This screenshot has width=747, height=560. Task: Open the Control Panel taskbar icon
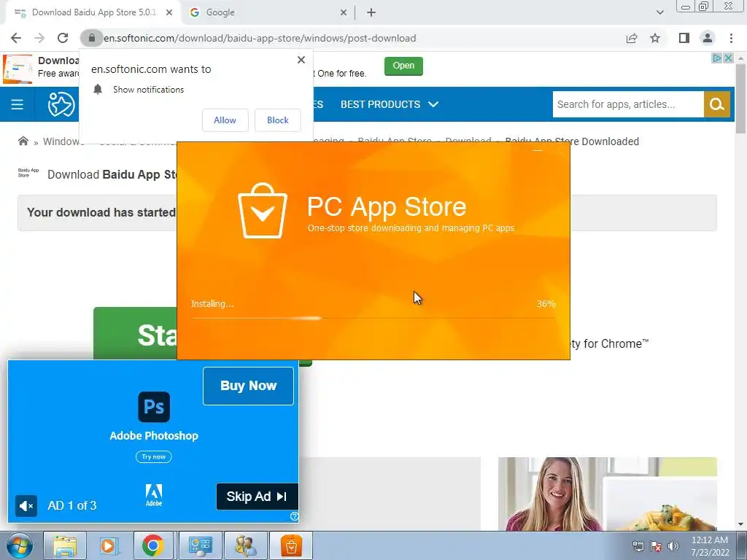(200, 546)
